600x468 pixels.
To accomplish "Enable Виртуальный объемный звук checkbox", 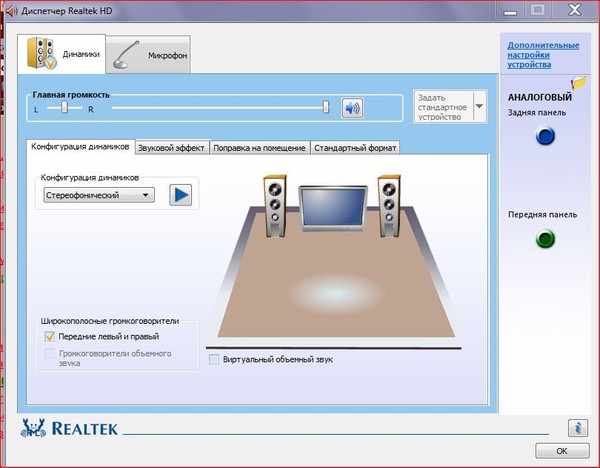I will coord(214,359).
